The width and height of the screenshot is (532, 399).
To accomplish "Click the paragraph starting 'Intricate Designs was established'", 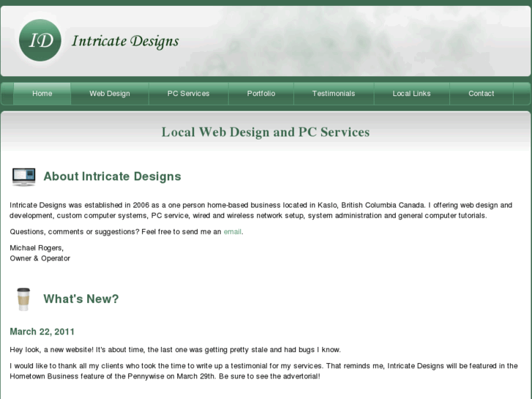I will point(261,210).
